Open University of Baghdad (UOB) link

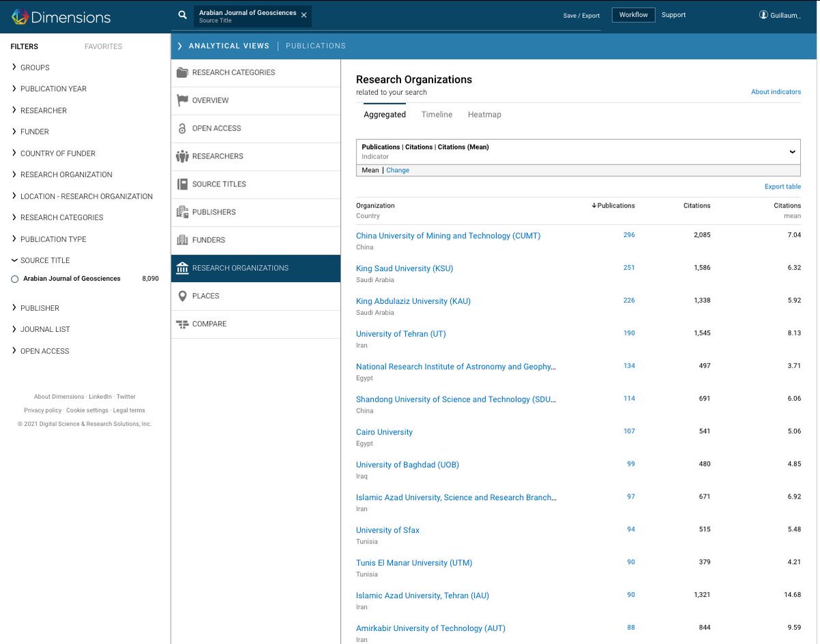[407, 465]
